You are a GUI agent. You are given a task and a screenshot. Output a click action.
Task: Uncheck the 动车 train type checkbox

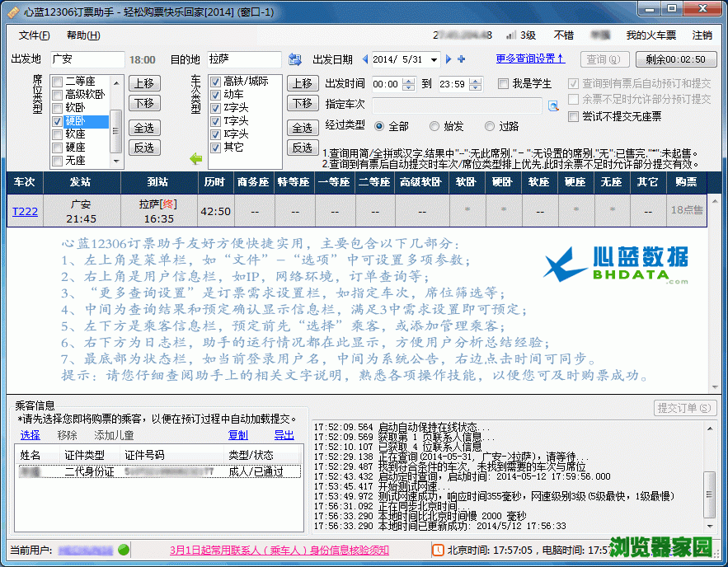coord(215,95)
